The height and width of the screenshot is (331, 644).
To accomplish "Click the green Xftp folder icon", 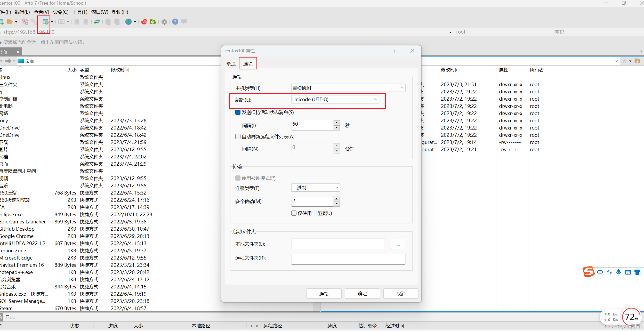I will [153, 22].
